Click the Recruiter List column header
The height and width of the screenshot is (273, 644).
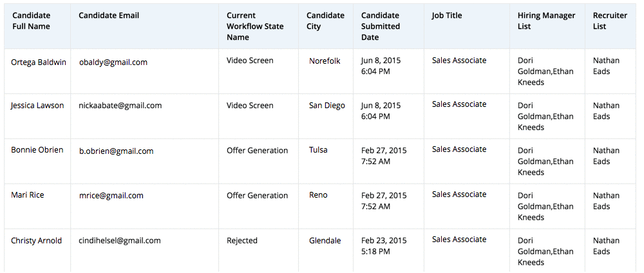pos(609,21)
